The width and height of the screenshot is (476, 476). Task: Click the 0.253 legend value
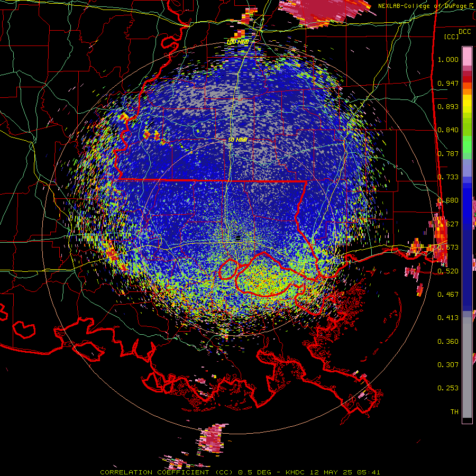pos(448,388)
